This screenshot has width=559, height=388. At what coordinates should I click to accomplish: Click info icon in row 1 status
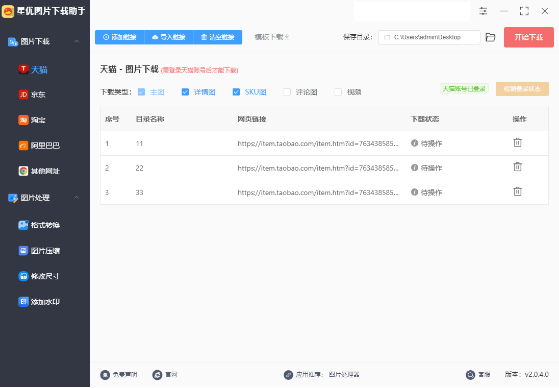point(414,143)
